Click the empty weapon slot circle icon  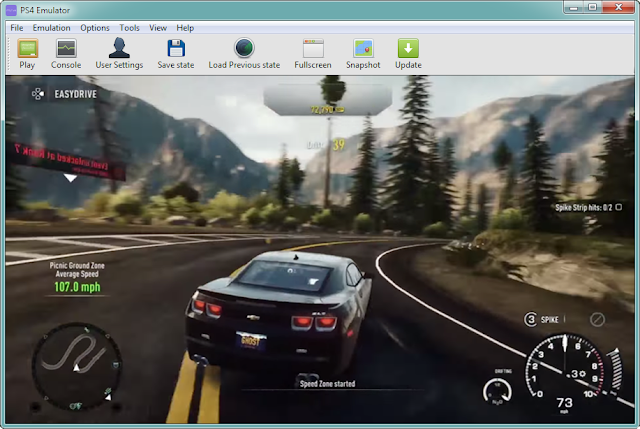tap(598, 320)
